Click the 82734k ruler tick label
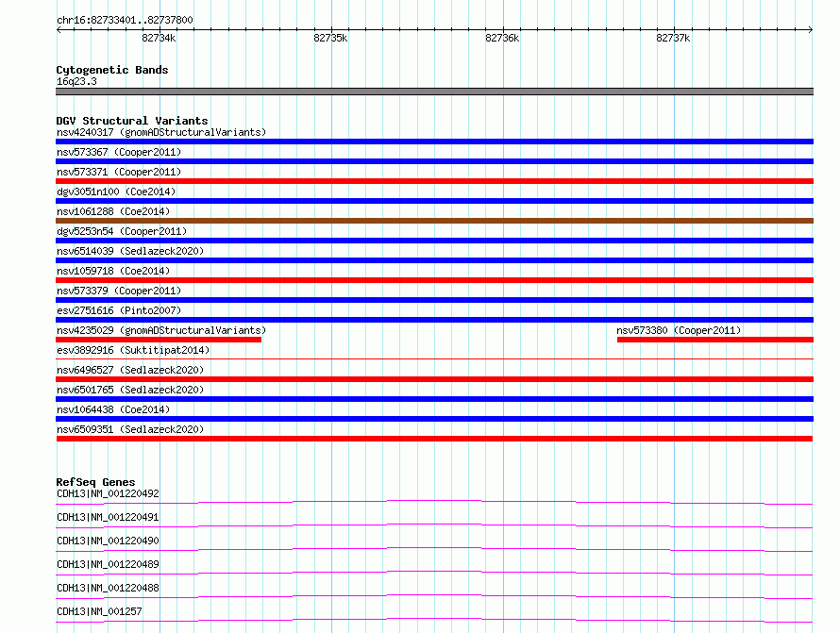This screenshot has height=633, width=840. pyautogui.click(x=159, y=38)
